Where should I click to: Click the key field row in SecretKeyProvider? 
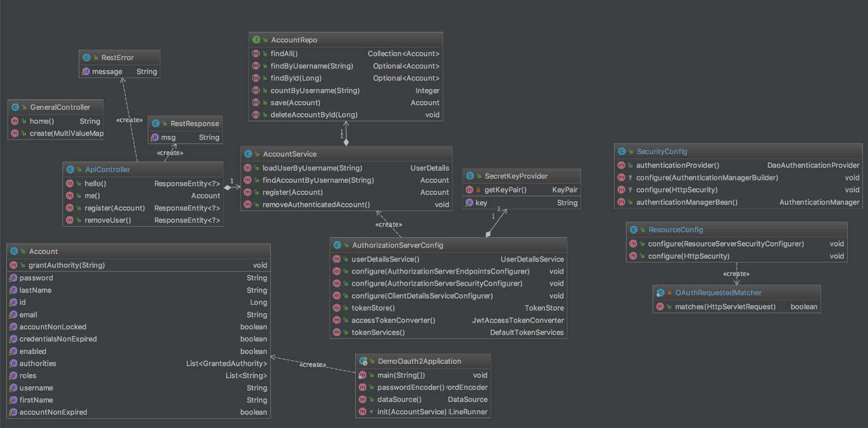521,202
